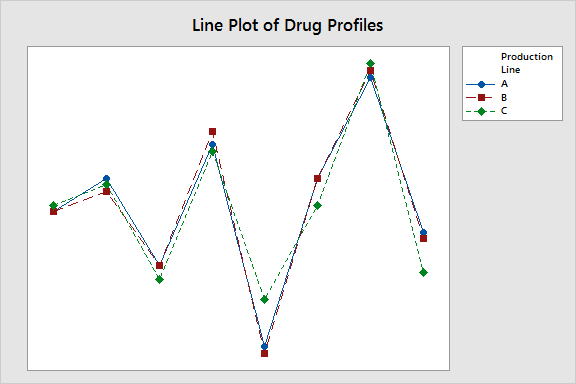Select the red square at the middle peak
576x384 pixels.
(212, 132)
